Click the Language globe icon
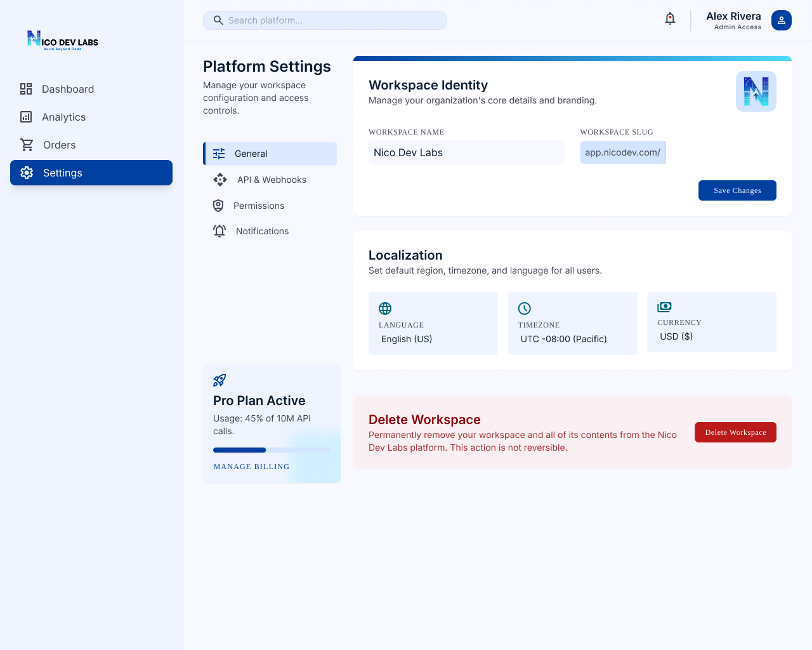Screen dimensions: 812x650 [385, 308]
